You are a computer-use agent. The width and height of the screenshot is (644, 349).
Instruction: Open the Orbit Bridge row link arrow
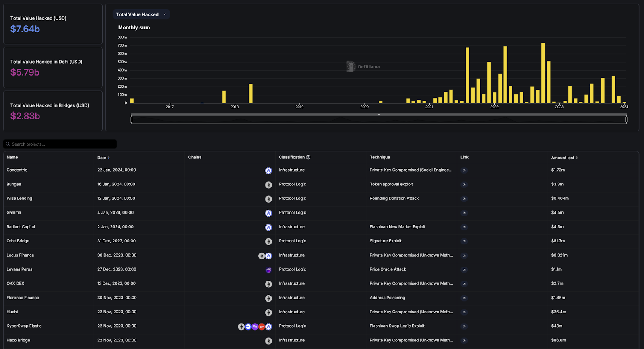click(x=464, y=241)
